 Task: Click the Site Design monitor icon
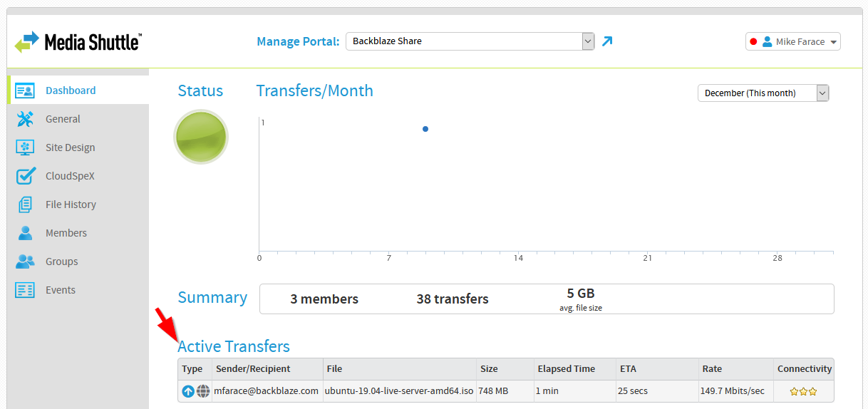[25, 147]
